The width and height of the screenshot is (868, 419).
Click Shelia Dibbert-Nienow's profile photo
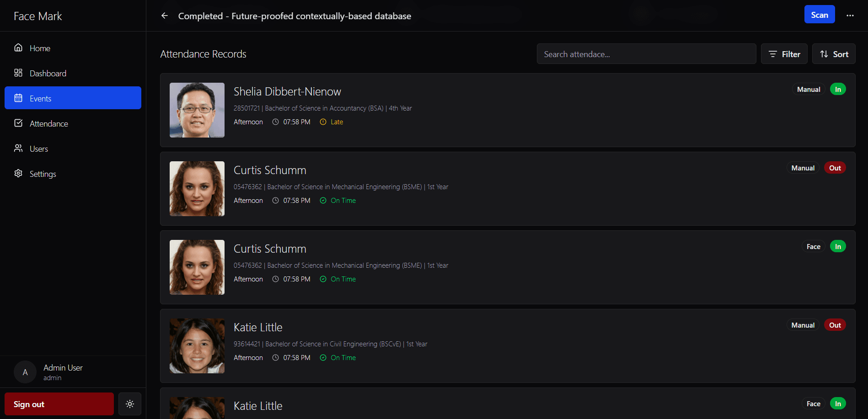[197, 110]
